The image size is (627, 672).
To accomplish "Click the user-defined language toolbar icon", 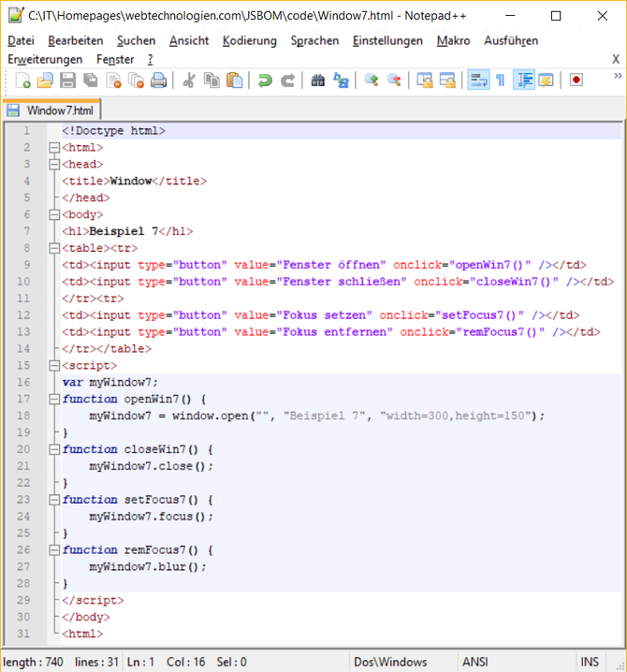I will tap(546, 80).
